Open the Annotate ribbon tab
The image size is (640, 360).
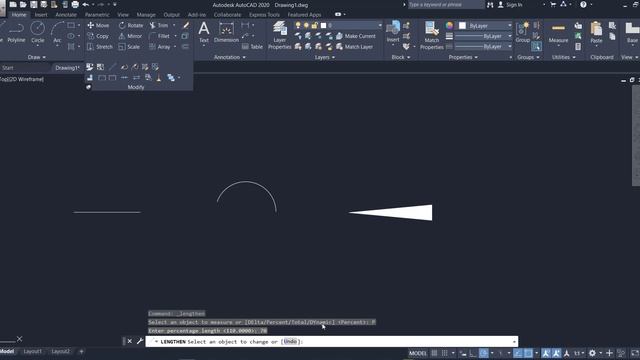[66, 15]
